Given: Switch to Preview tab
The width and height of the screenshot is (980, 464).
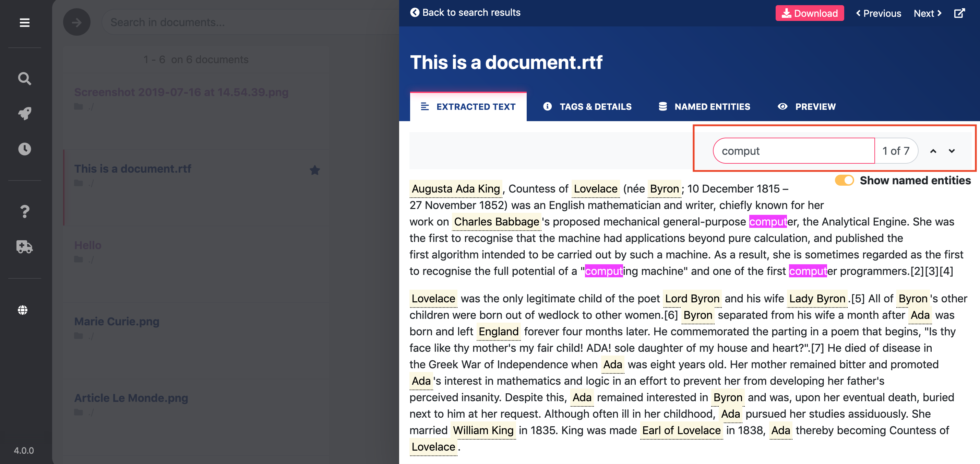Looking at the screenshot, I should [806, 107].
